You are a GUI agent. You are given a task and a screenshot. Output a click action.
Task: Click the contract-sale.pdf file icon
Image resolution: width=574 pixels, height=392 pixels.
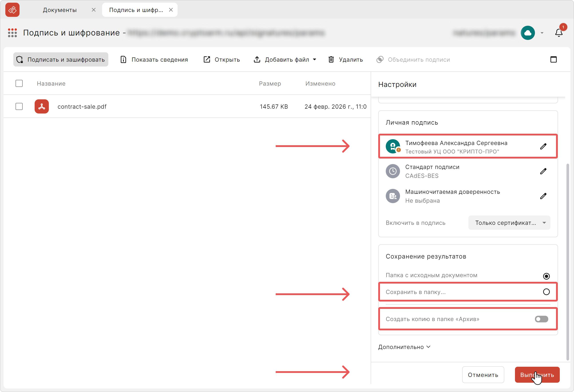click(42, 107)
